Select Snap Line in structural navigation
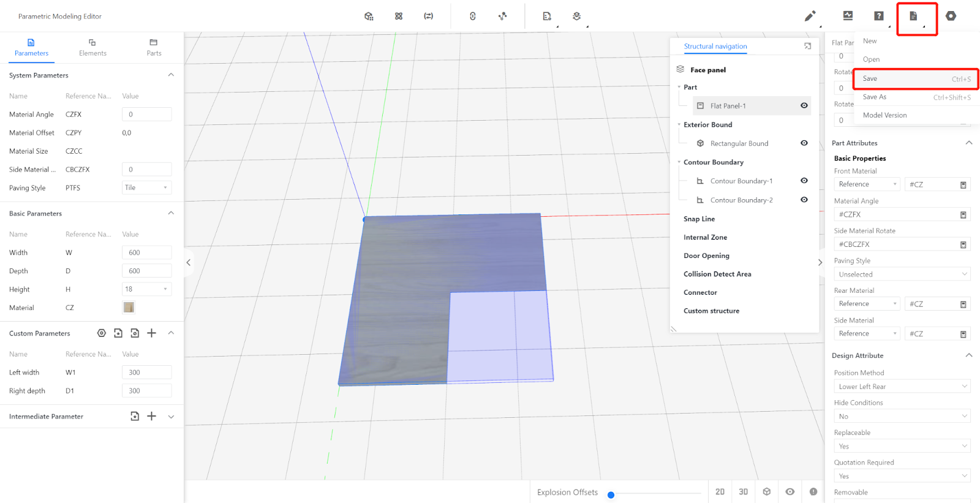Screen dimensions: 980x503 (699, 219)
